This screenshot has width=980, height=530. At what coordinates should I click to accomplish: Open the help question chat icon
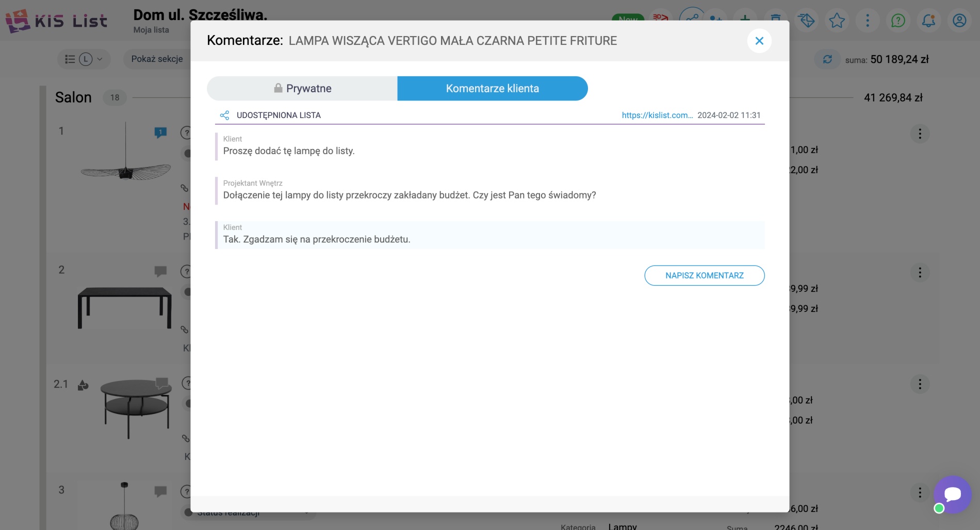898,21
